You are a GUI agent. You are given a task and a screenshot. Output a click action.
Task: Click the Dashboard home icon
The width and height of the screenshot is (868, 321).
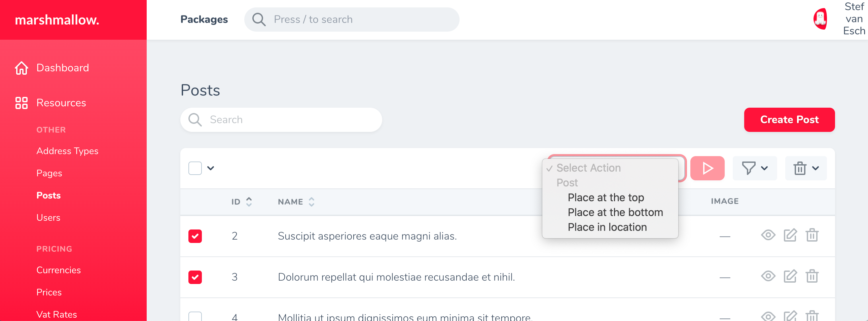[x=22, y=68]
